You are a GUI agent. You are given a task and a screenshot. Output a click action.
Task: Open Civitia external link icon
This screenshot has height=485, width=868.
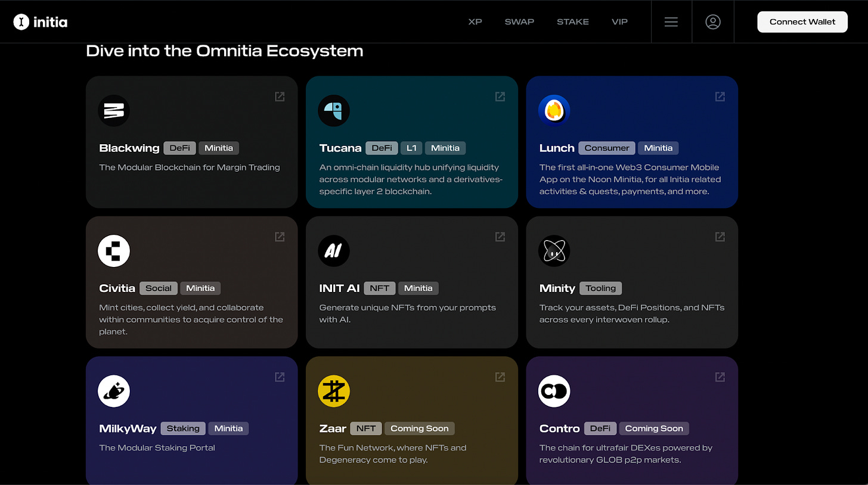[x=280, y=237]
